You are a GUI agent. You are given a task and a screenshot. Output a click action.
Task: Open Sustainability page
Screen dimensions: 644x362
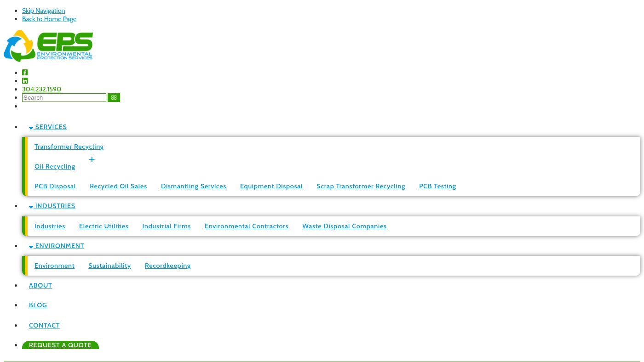pyautogui.click(x=109, y=266)
